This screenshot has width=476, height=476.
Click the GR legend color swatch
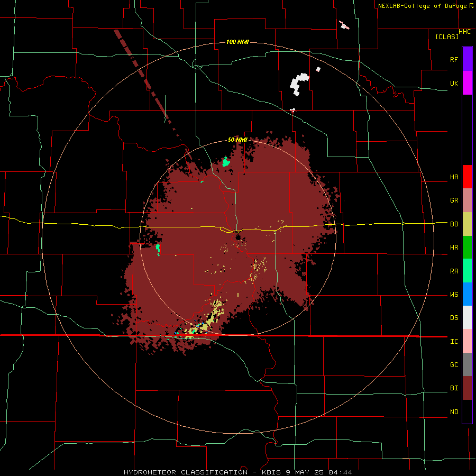click(x=467, y=200)
